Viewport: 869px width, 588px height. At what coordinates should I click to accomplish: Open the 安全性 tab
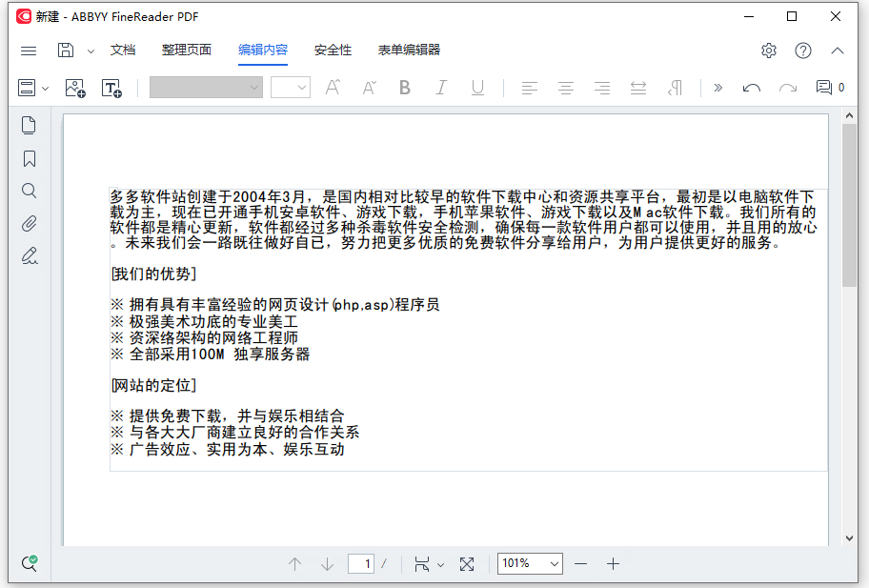[x=333, y=50]
